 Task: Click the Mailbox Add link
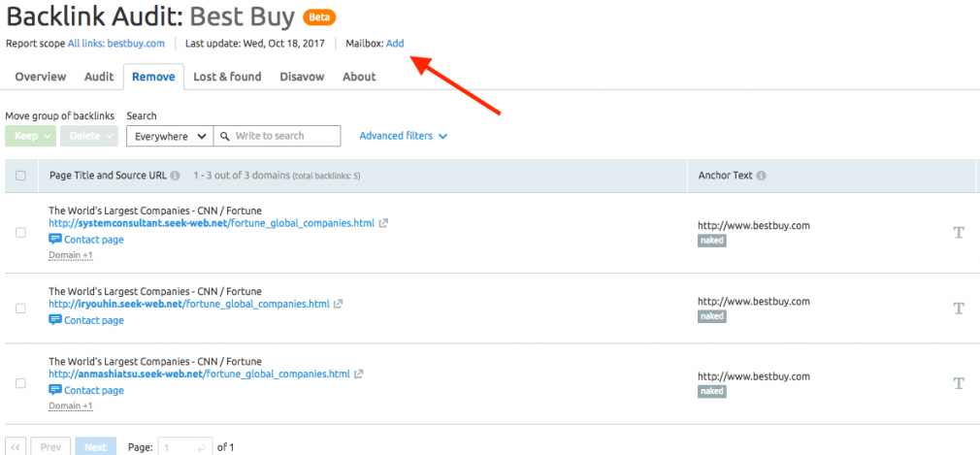pos(395,44)
